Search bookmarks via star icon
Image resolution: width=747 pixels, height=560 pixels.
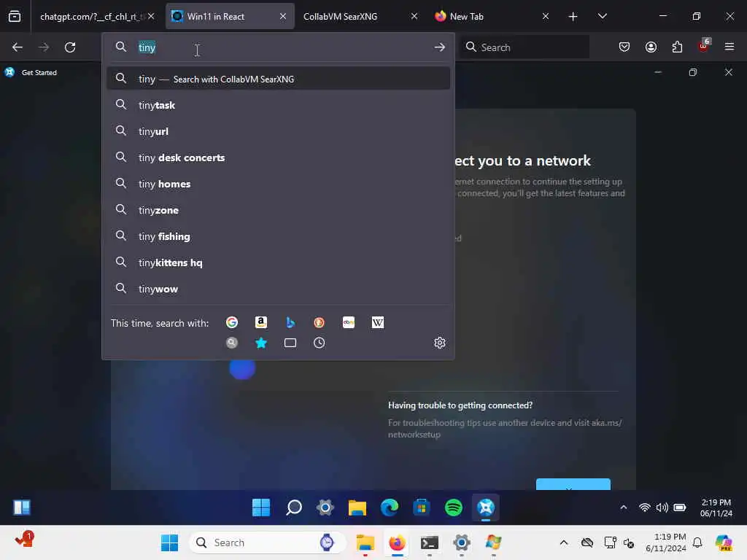[x=261, y=343]
